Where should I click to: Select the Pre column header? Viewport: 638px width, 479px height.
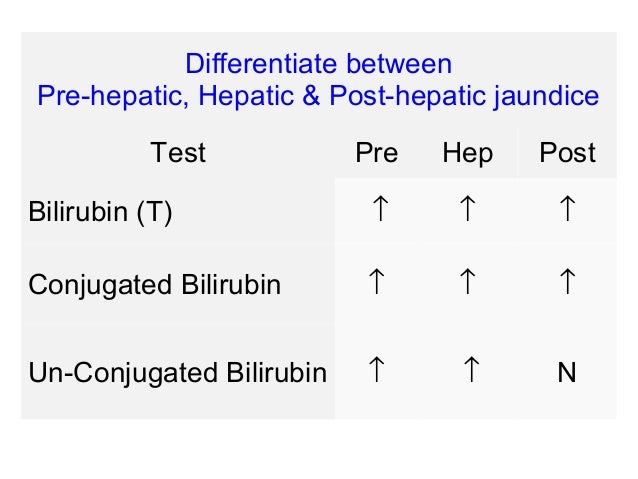tap(376, 153)
